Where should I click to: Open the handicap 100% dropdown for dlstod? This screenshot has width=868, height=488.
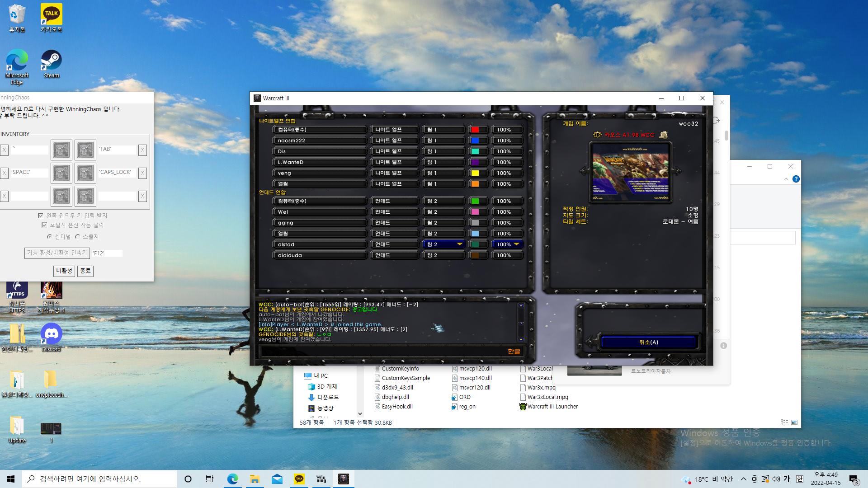point(507,244)
